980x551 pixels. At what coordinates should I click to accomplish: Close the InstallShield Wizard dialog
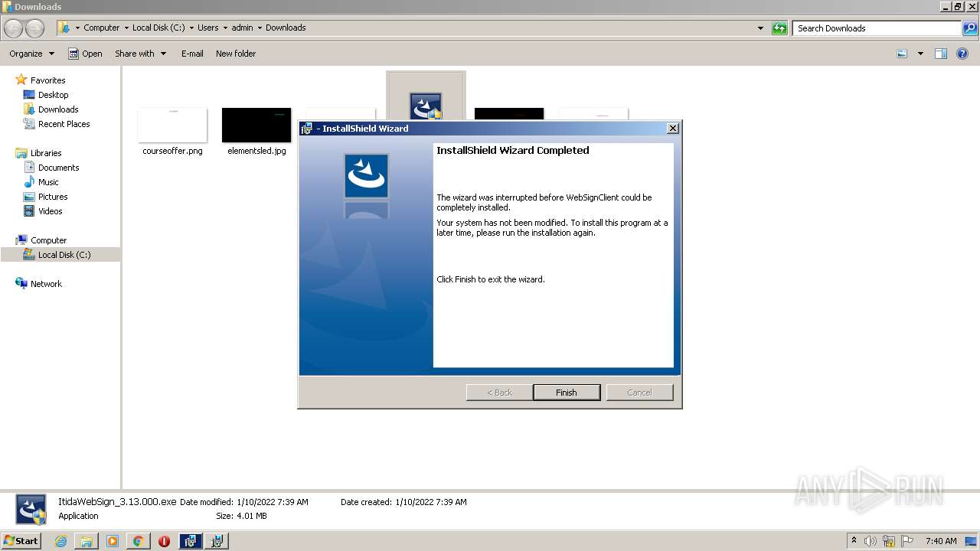pos(672,129)
